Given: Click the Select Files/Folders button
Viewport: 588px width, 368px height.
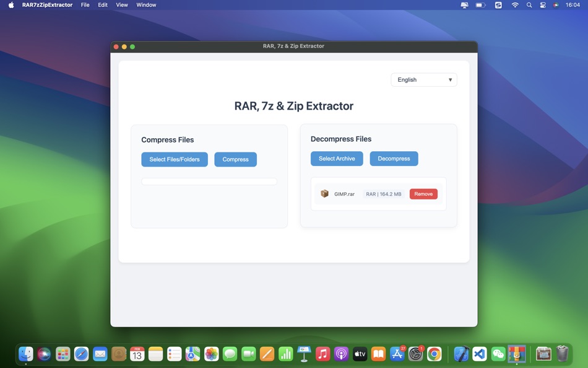Looking at the screenshot, I should pos(175,159).
